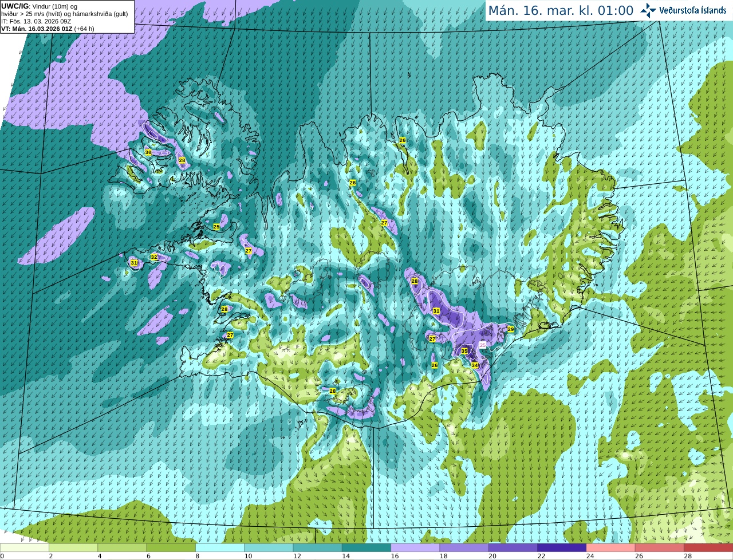The height and width of the screenshot is (560, 733).
Task: Select the 'Veðurstofa Íslands' text
Action: pyautogui.click(x=692, y=10)
